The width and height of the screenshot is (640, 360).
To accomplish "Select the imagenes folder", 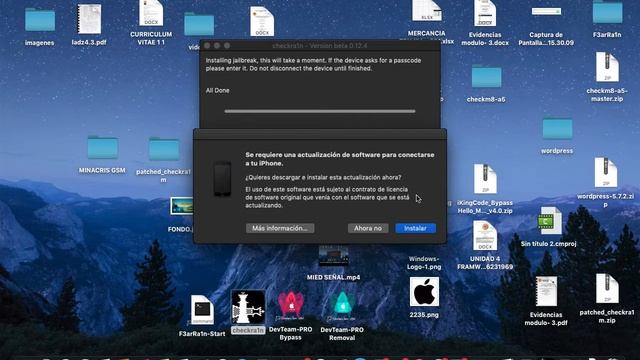I will point(40,20).
